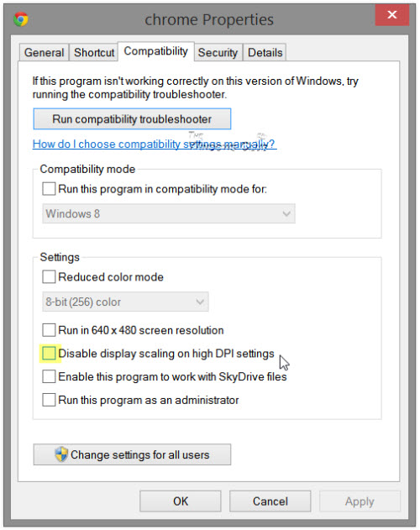Check the Reduced color mode box
The height and width of the screenshot is (530, 420).
(49, 277)
